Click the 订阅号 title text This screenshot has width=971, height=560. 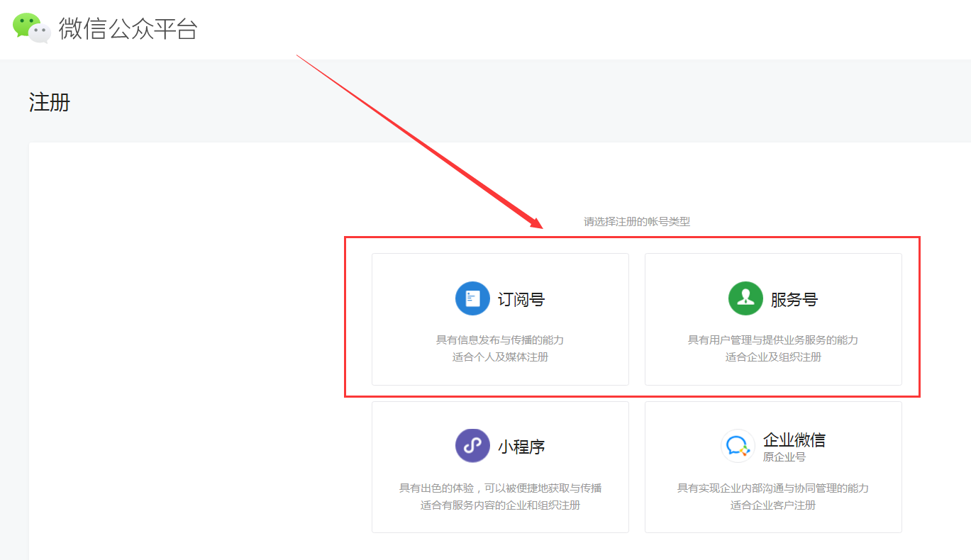coord(521,299)
